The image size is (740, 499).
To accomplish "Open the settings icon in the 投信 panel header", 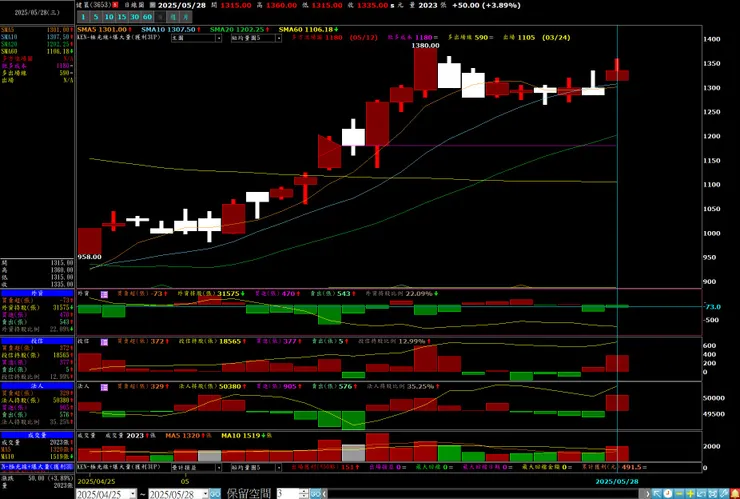I will click(x=104, y=342).
